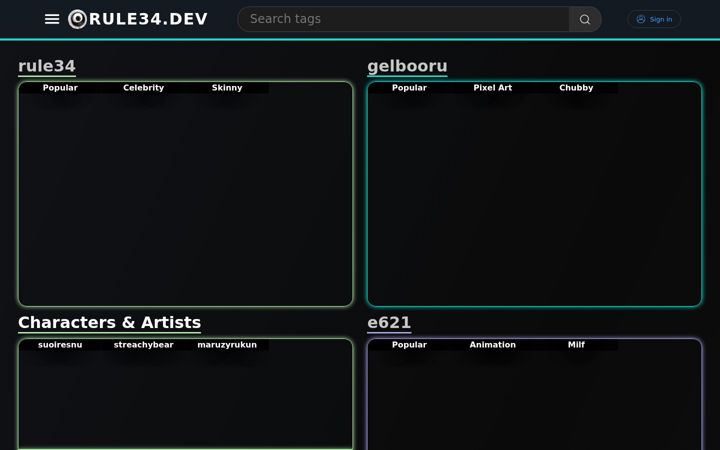Focus the Search tags field
The image size is (720, 450).
pos(403,19)
